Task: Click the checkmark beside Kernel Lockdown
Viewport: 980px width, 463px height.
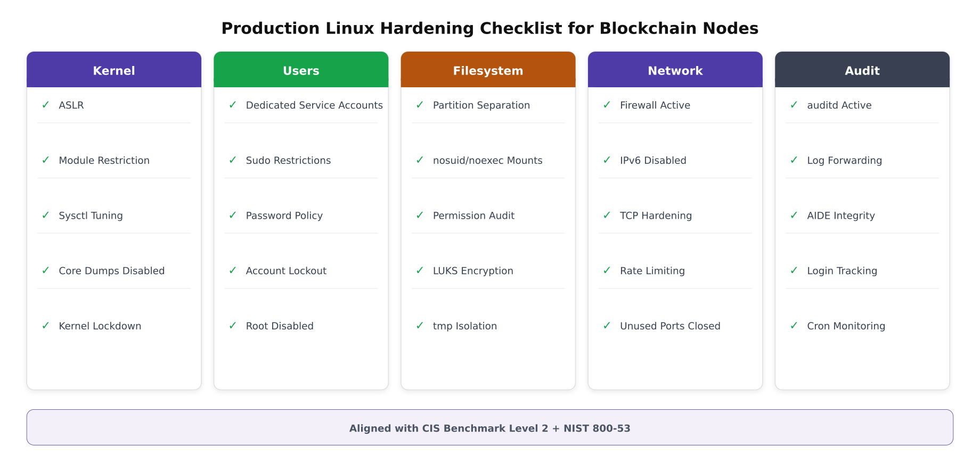Action: 46,326
